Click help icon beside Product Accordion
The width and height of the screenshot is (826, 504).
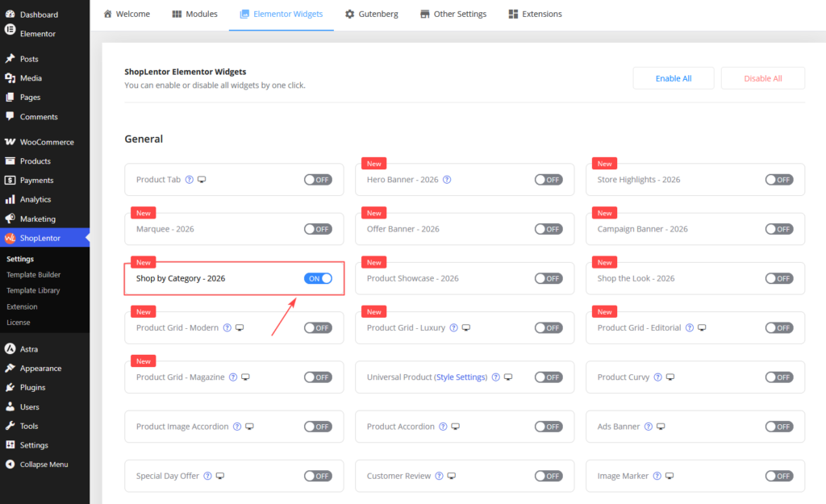click(443, 427)
